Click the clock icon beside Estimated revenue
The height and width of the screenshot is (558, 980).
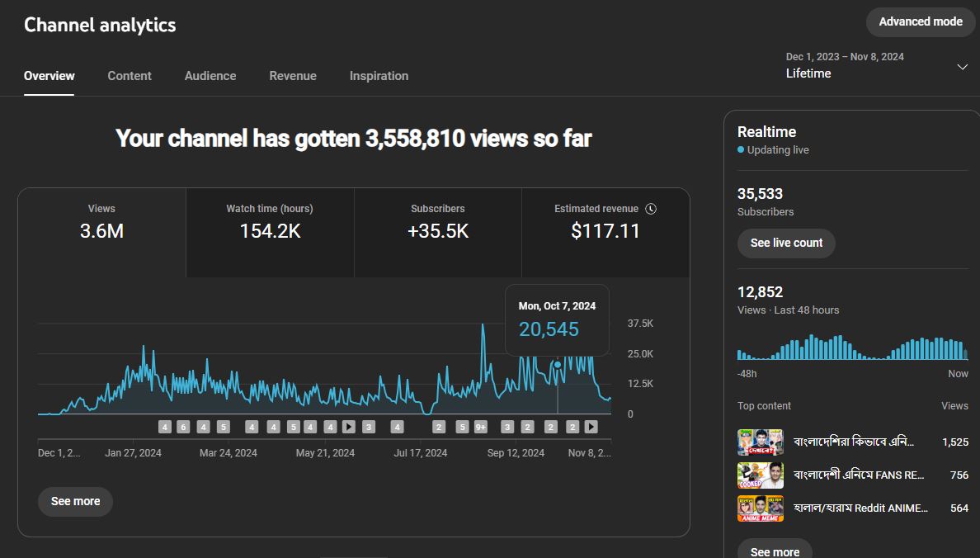point(651,209)
